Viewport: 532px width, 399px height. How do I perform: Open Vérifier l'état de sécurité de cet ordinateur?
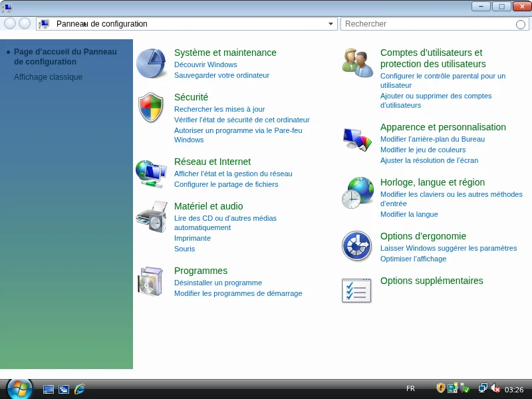click(x=242, y=120)
